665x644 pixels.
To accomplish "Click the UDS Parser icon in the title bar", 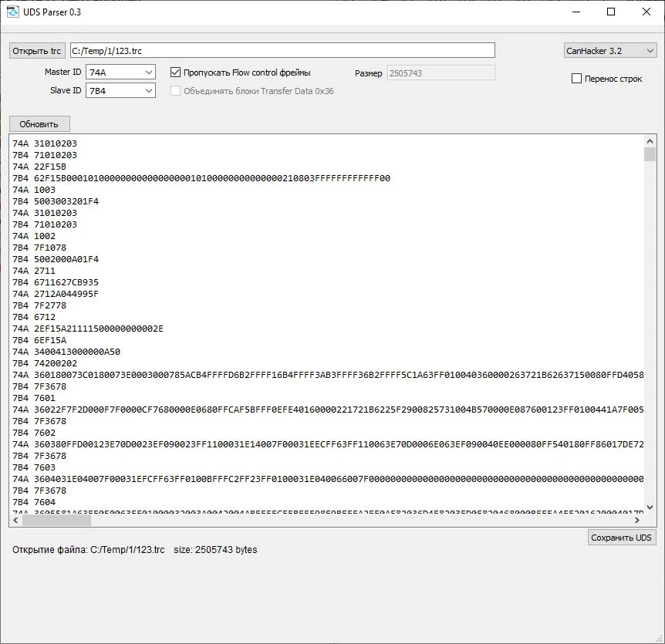I will click(12, 12).
